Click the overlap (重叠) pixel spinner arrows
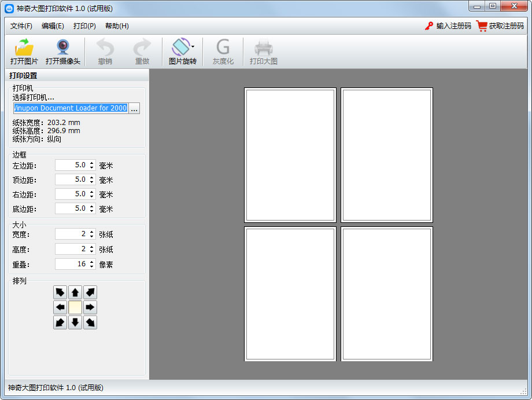 (x=91, y=264)
